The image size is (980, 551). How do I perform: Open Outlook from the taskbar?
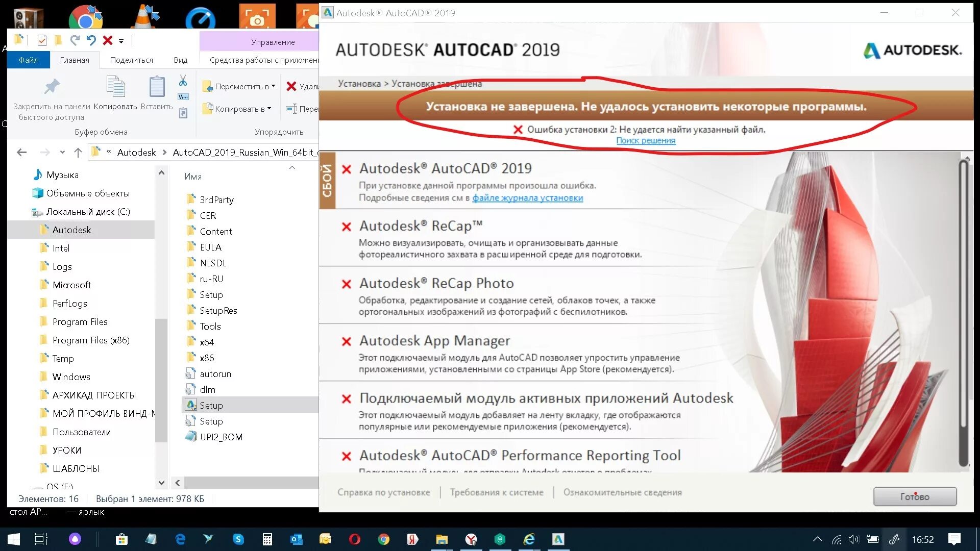click(297, 539)
